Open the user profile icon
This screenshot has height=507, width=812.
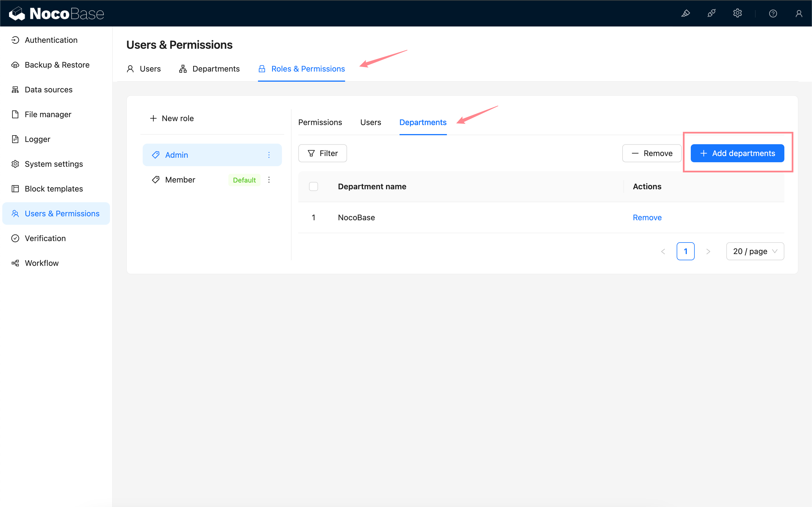click(x=798, y=14)
